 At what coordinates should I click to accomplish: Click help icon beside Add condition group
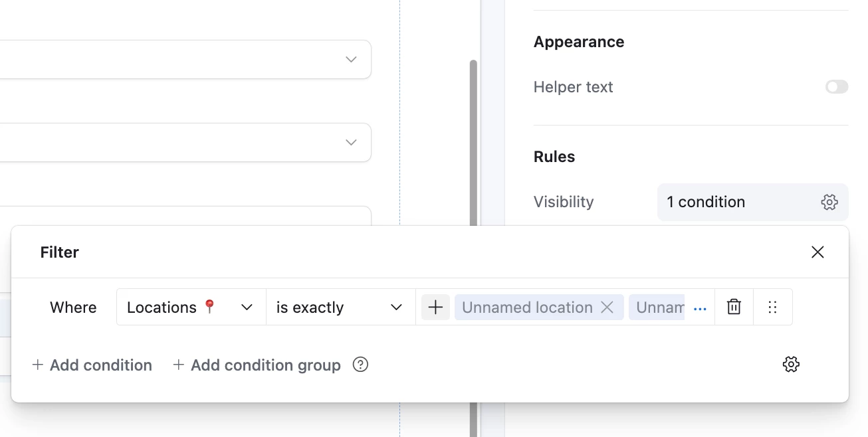[360, 365]
